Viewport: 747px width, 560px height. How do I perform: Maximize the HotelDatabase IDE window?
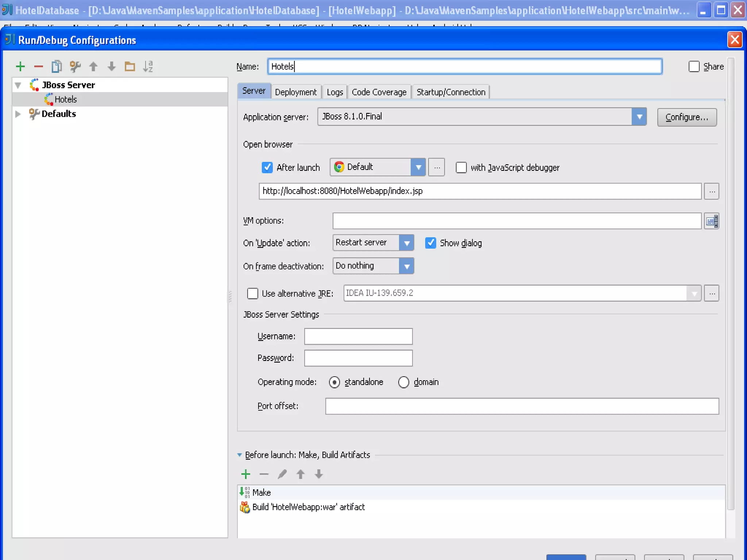click(721, 10)
